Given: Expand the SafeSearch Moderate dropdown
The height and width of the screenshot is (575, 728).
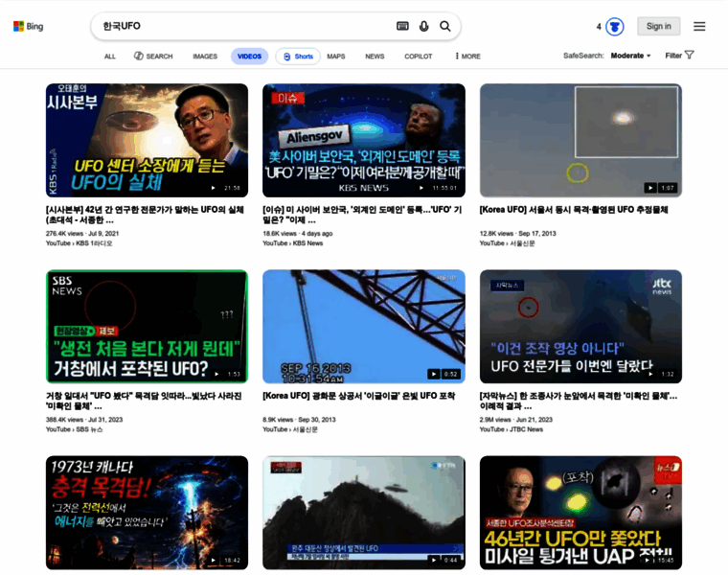Looking at the screenshot, I should click(x=630, y=56).
